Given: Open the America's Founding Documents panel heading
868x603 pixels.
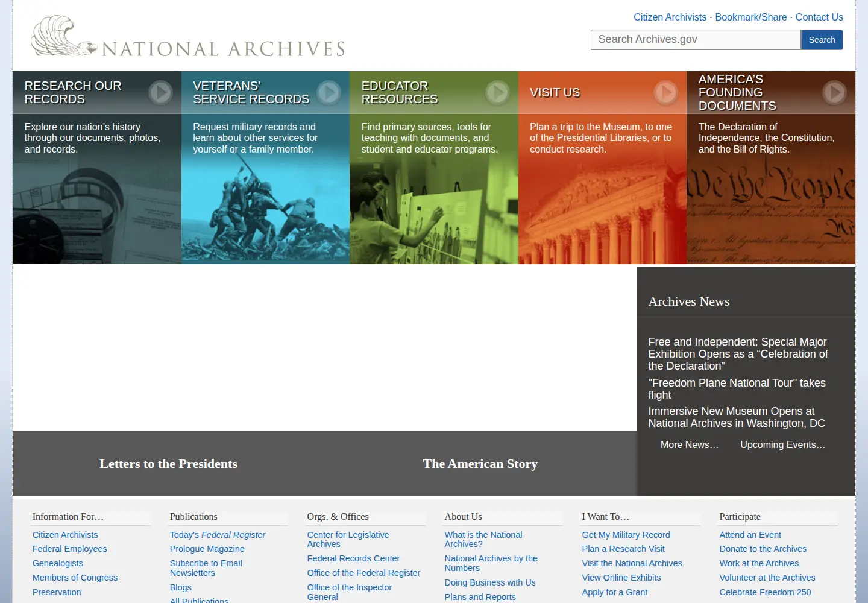Looking at the screenshot, I should tap(737, 93).
